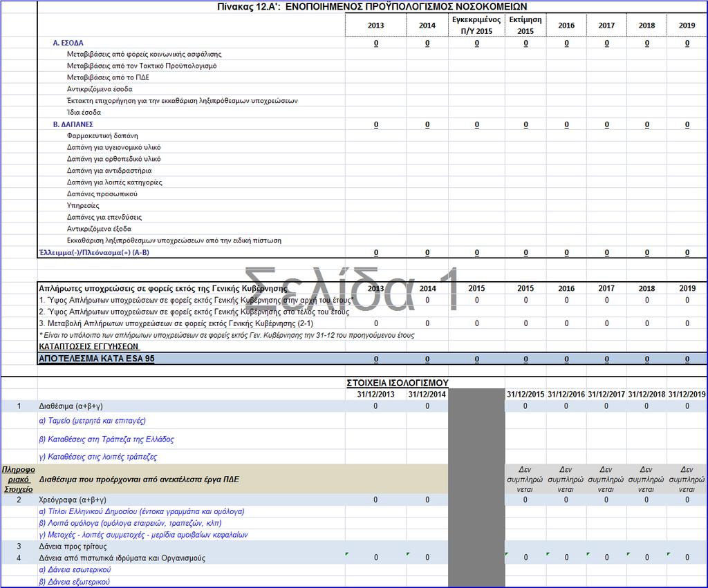Select 'Δαπάνη για λοιπές κατηγορίες'
The image size is (708, 588).
(115, 182)
